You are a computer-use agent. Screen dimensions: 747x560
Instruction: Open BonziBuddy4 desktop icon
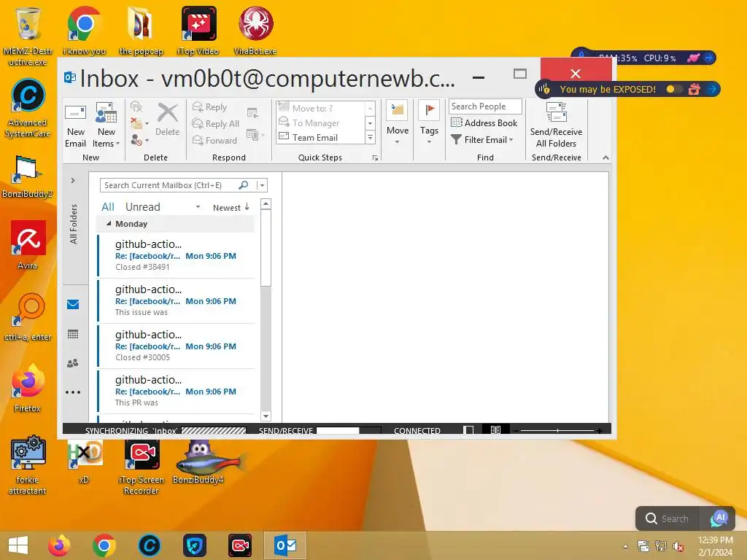198,462
